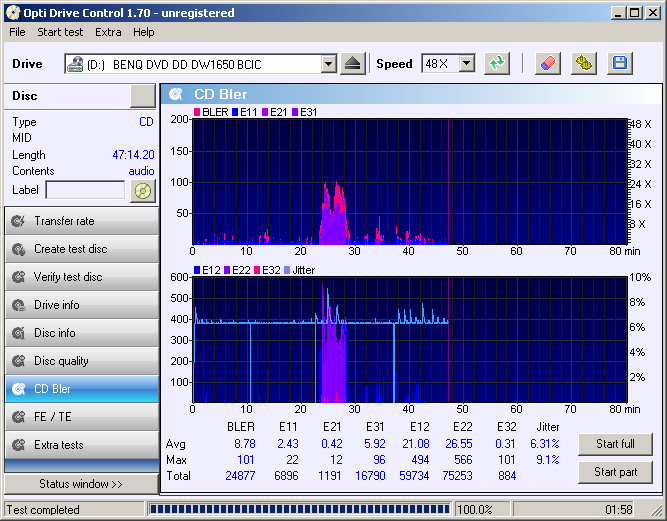Click the Extra tests sidebar icon
Screen dimensions: 667x521
(18, 445)
